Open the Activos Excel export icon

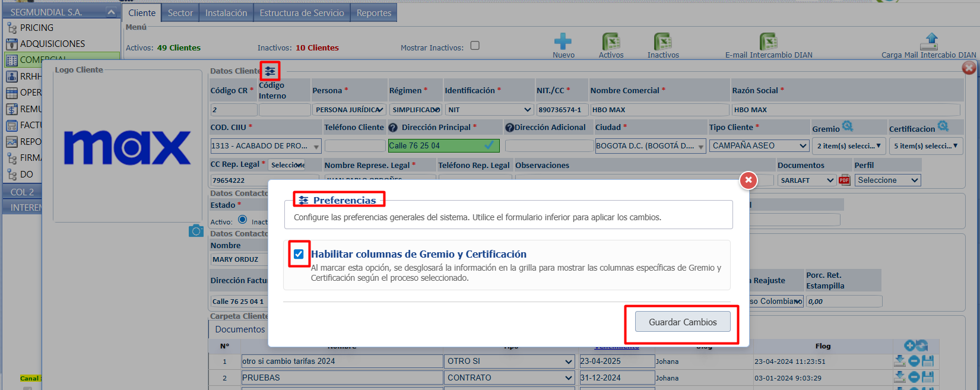coord(611,42)
